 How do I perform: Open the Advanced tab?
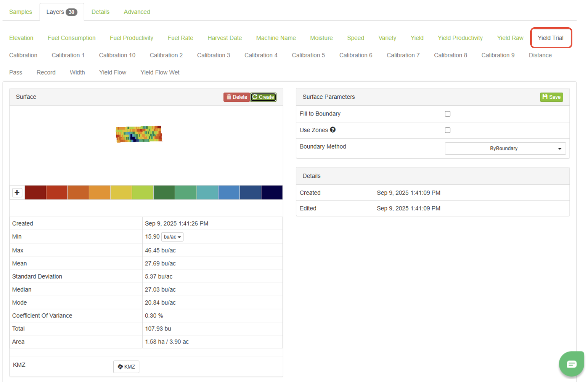pos(137,12)
